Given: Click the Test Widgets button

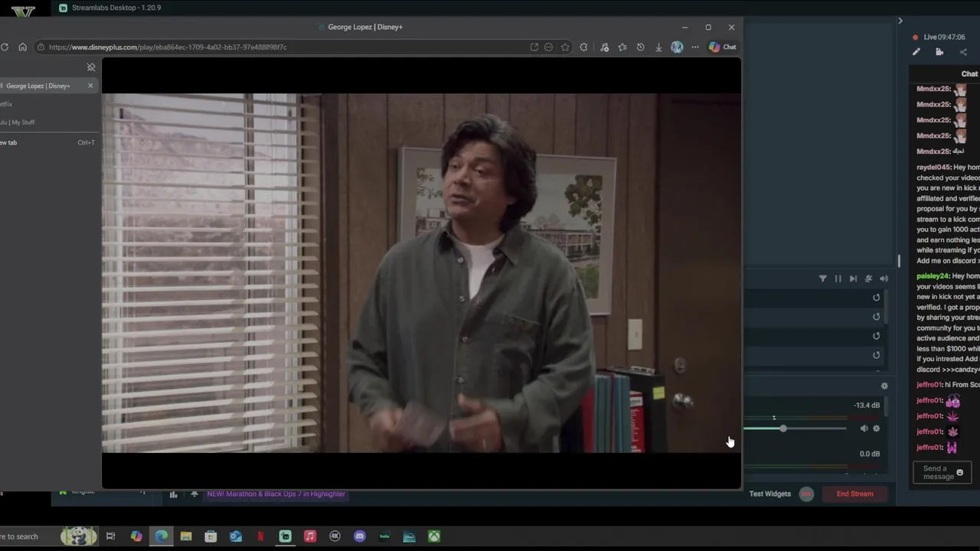Looking at the screenshot, I should [x=770, y=494].
